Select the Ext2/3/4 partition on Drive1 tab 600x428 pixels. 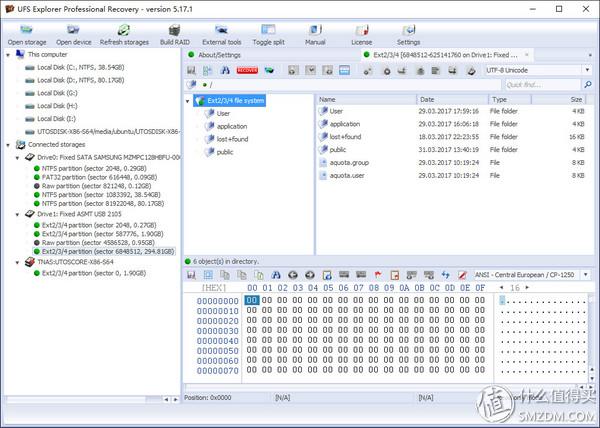450,54
